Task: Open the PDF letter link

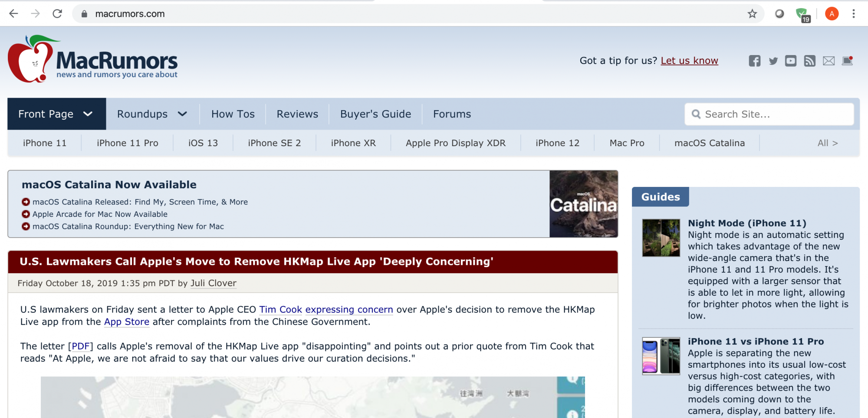Action: [81, 346]
